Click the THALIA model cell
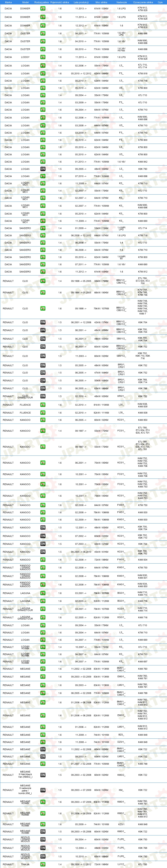This screenshot has height=868, width=167. [25, 864]
